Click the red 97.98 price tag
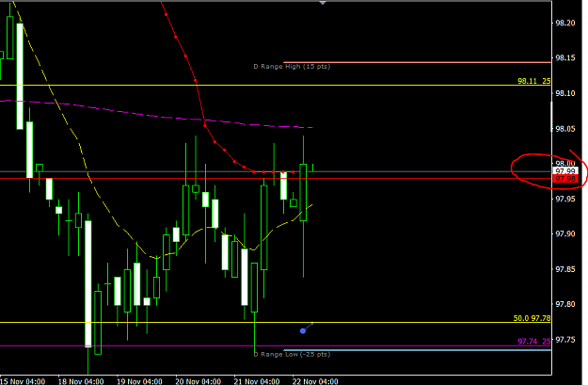Image resolution: width=588 pixels, height=385 pixels. pyautogui.click(x=565, y=179)
